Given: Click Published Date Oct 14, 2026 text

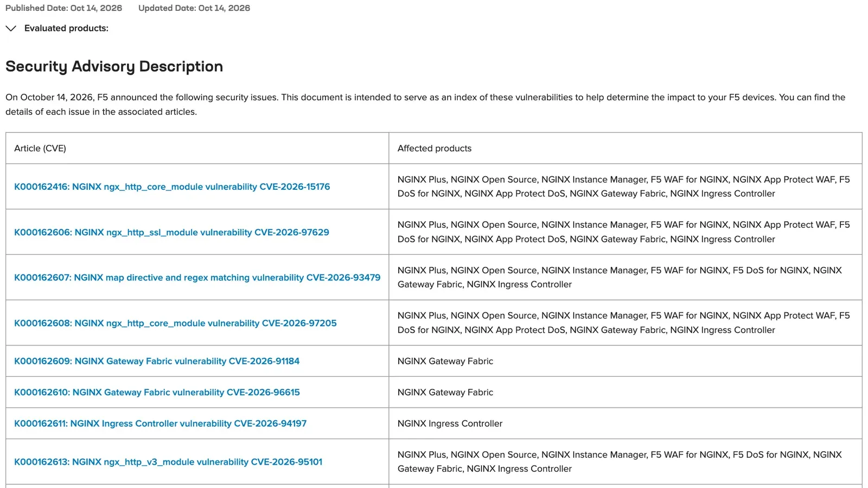Looking at the screenshot, I should (63, 8).
